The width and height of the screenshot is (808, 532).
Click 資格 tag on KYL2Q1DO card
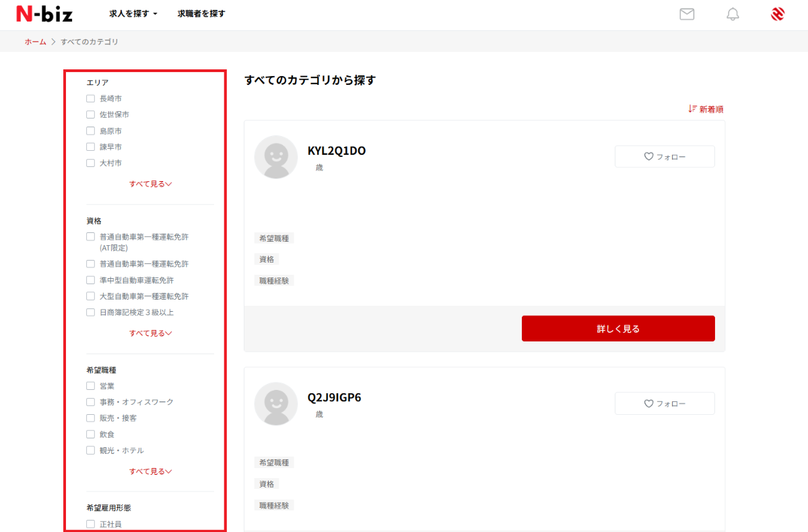click(x=267, y=259)
